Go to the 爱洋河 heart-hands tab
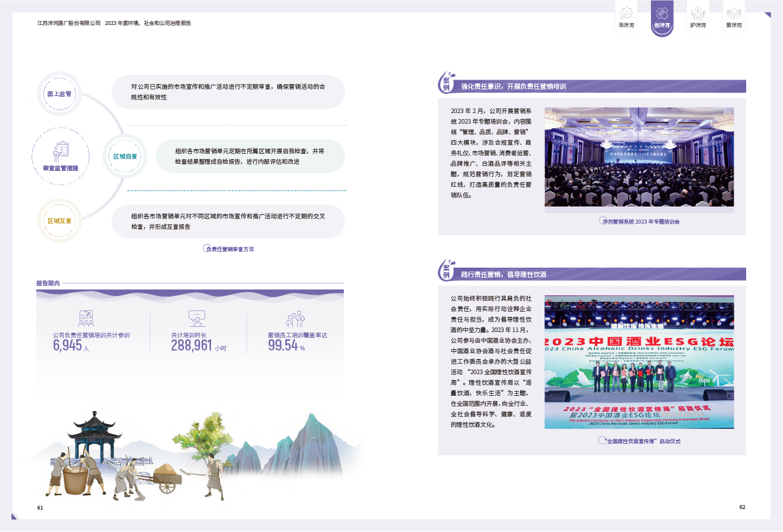This screenshot has height=532, width=783. click(x=734, y=18)
